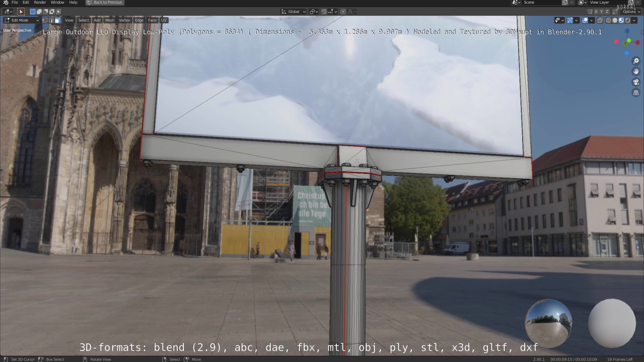Open the Face menu
644x362 pixels.
tap(152, 20)
